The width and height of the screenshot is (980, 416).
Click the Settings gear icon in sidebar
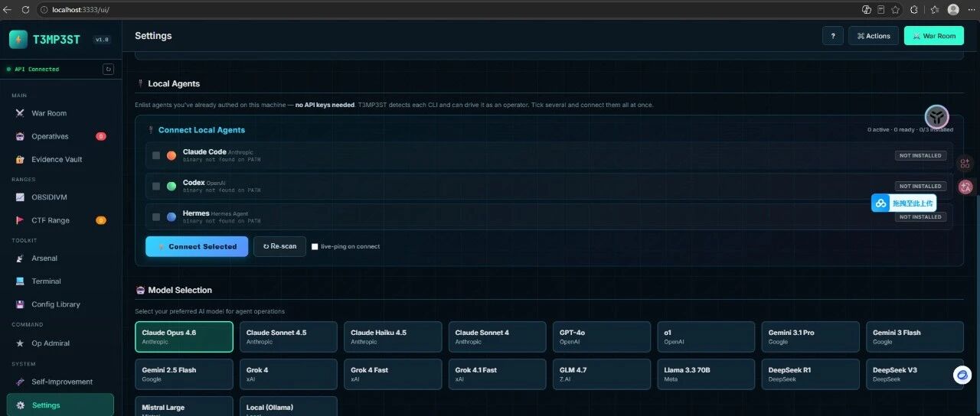point(21,405)
